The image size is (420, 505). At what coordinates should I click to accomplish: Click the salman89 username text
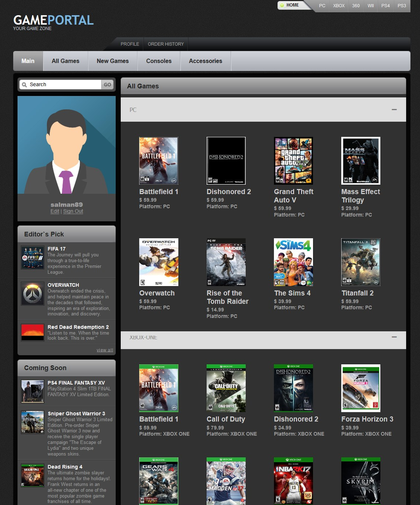click(67, 205)
